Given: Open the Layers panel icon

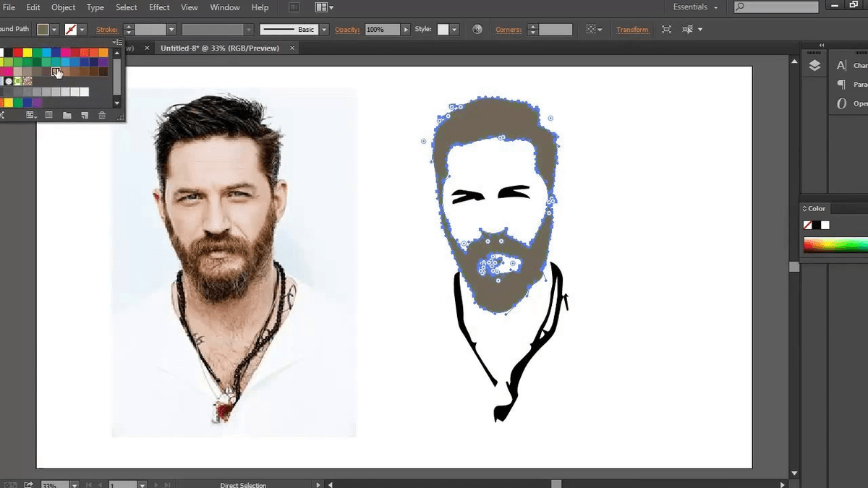Looking at the screenshot, I should tap(814, 64).
